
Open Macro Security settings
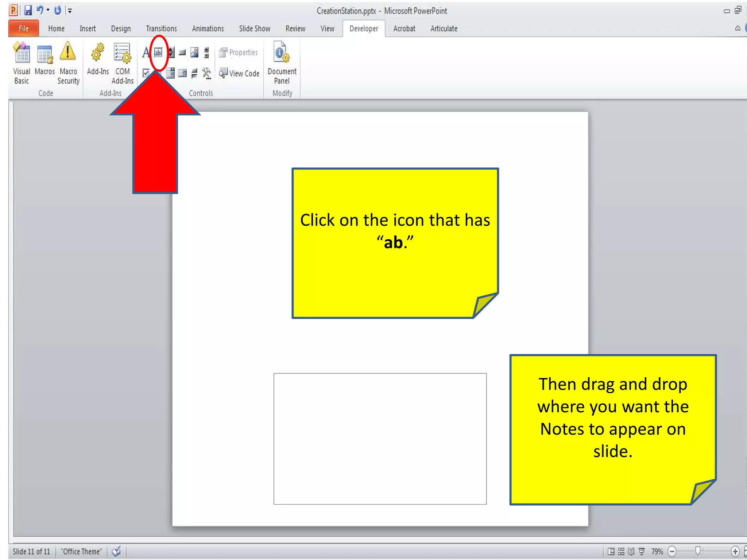68,63
